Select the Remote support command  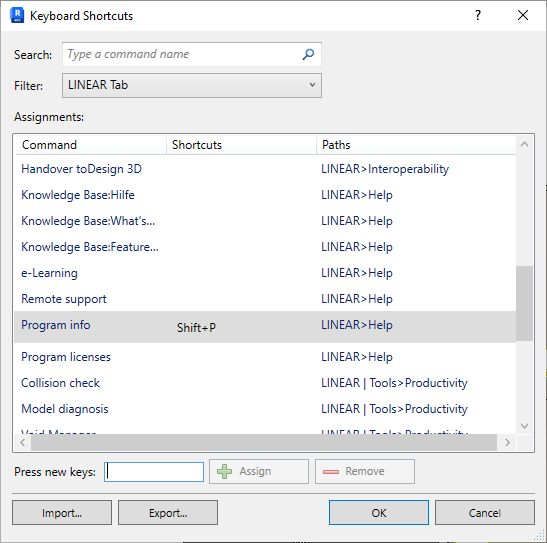[x=64, y=299]
